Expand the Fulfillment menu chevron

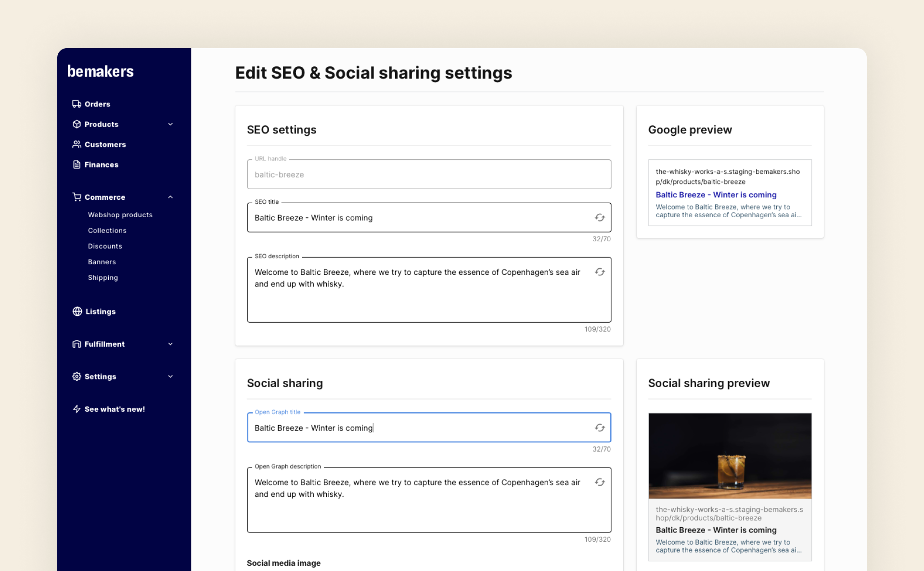[170, 344]
